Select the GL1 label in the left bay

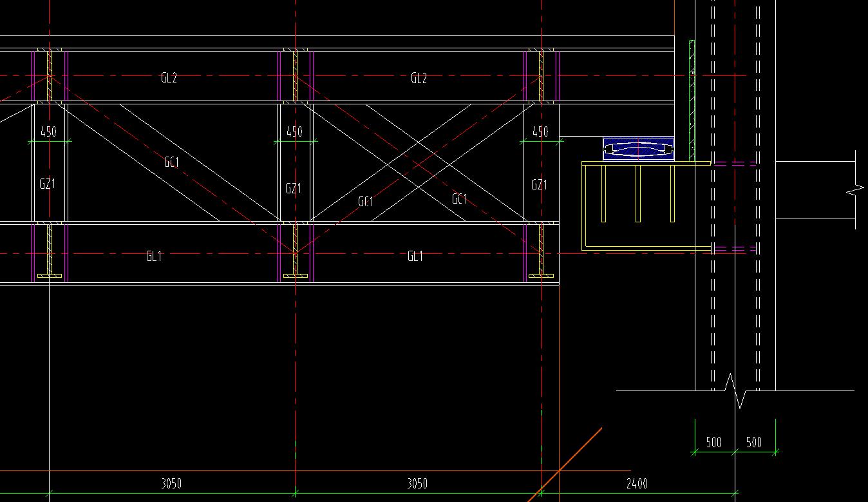153,256
